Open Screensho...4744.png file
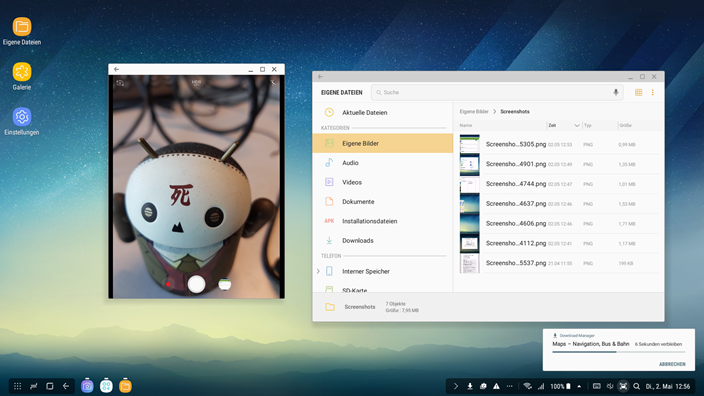This screenshot has height=396, width=704. [559, 184]
